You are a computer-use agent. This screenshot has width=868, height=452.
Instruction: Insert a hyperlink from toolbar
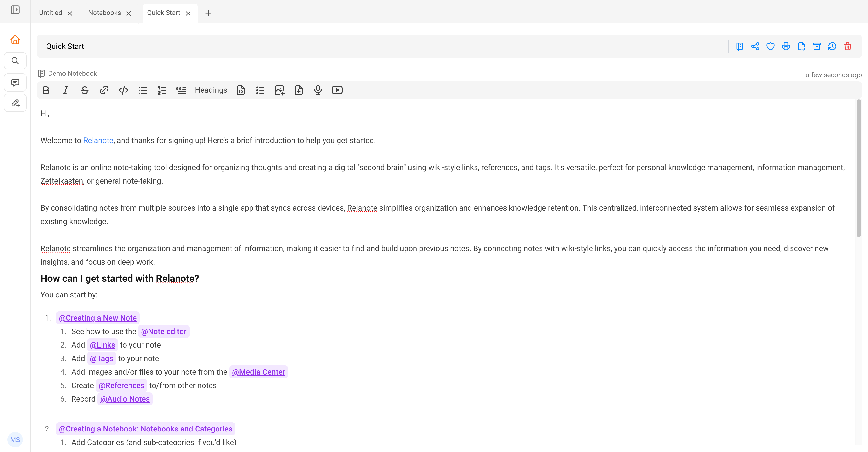[104, 90]
